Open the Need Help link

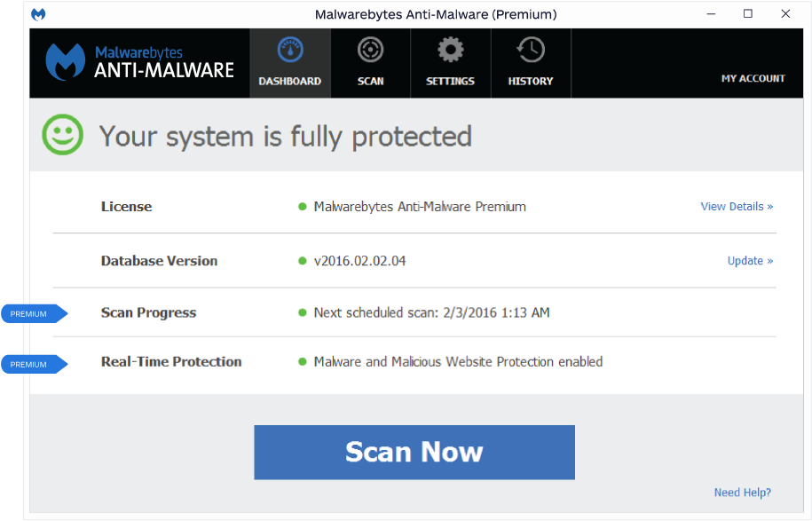point(742,493)
